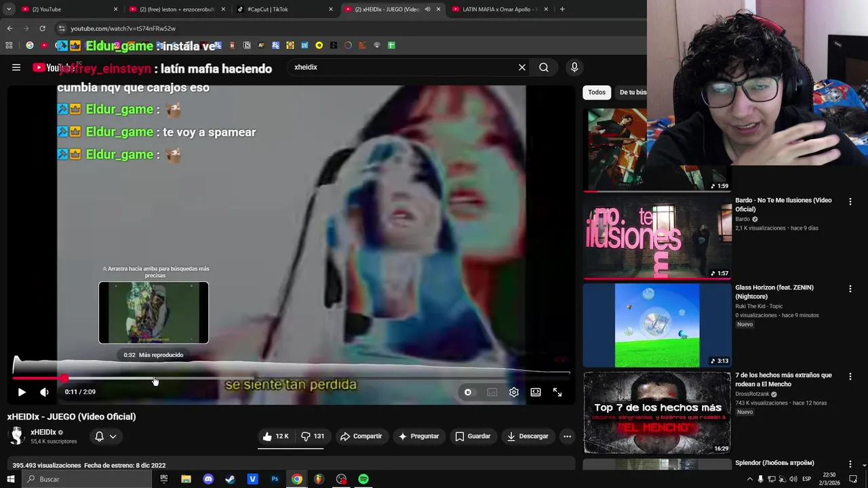Open Spotify from the taskbar

(363, 479)
